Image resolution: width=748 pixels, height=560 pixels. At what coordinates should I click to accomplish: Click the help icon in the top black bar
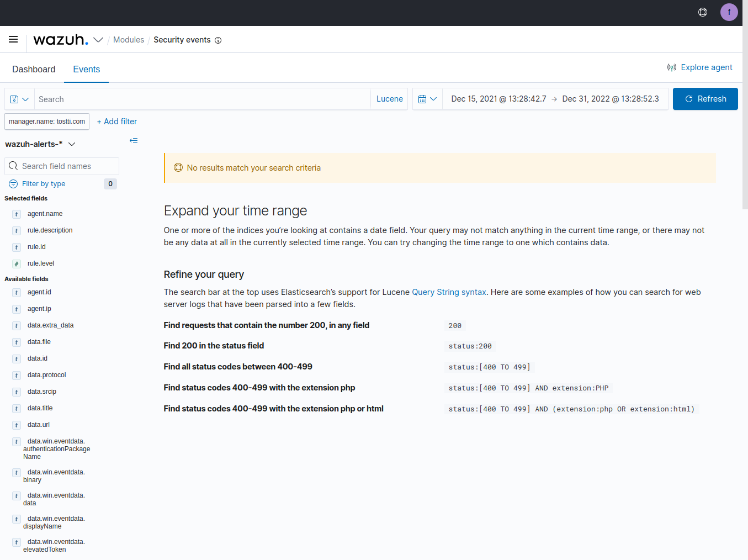coord(702,12)
